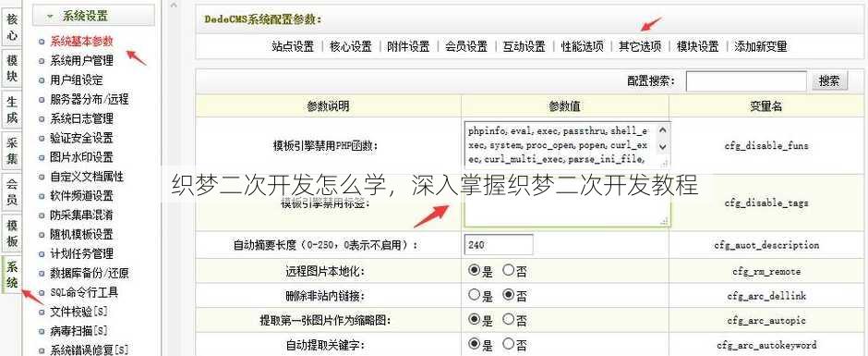
Task: Select 否 for 提取第一张图片作为缩略图
Action: click(x=508, y=319)
